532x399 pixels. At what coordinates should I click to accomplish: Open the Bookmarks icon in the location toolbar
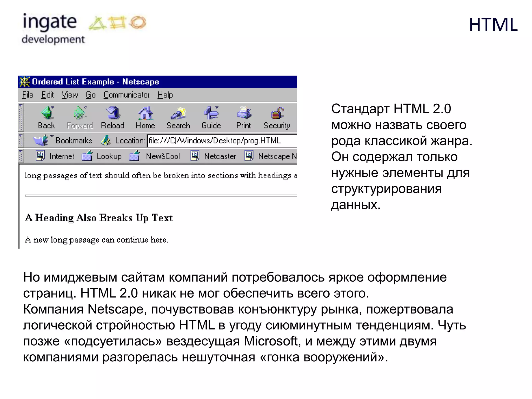click(41, 141)
